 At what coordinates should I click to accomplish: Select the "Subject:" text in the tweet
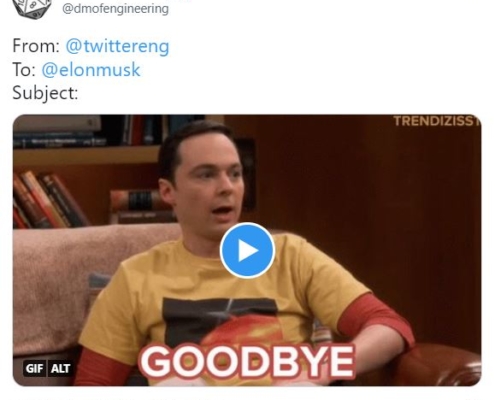pos(45,93)
